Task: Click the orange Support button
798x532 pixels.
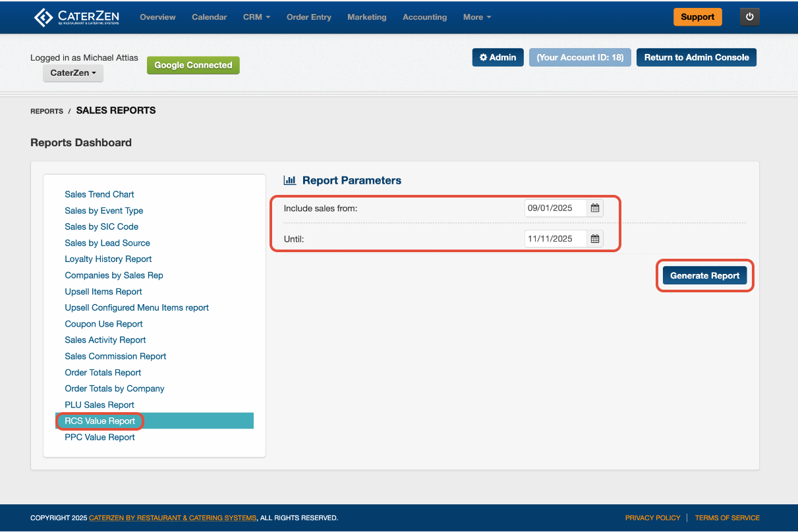Action: (698, 17)
